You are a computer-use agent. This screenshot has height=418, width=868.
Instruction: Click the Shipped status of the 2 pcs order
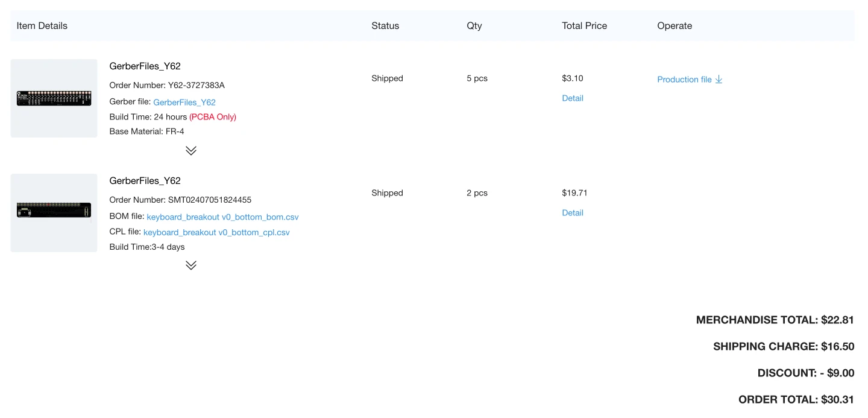[x=387, y=193]
